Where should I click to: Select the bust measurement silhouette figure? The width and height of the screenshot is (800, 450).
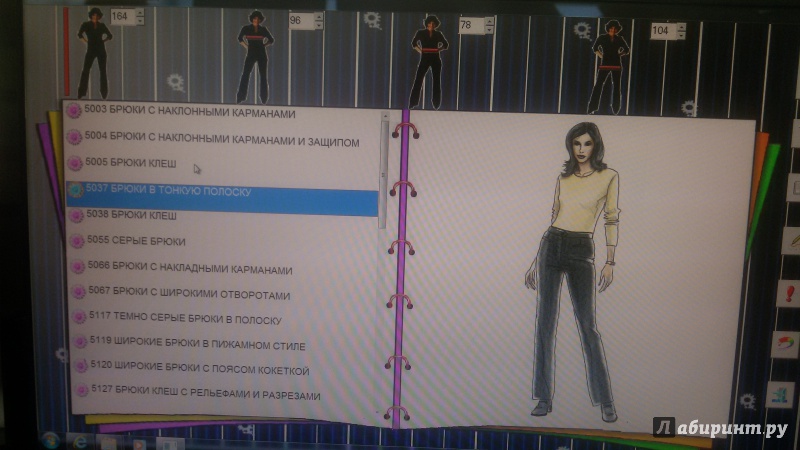(255, 57)
